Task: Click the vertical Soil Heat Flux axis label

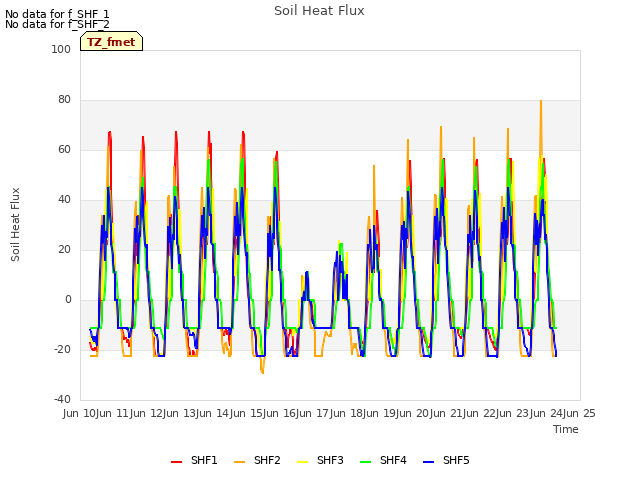Action: (x=15, y=224)
